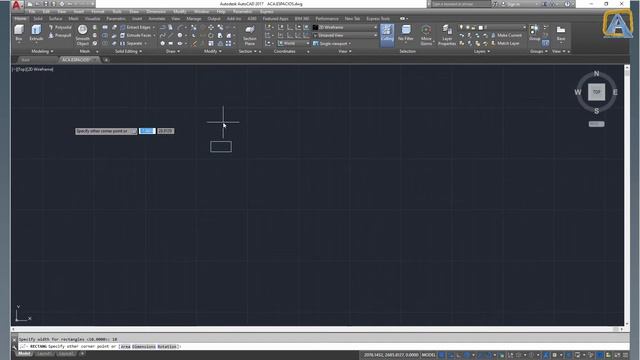Select the Rotation option in command line
This screenshot has height=360, width=640.
click(167, 347)
